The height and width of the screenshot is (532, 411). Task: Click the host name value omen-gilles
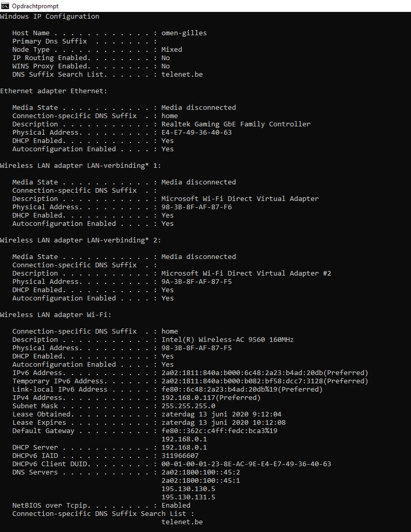coord(184,33)
